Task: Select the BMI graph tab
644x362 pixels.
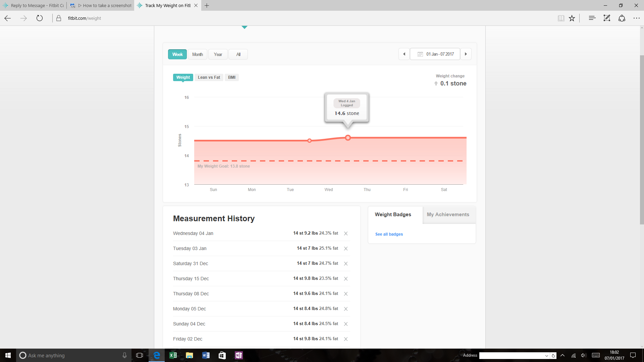Action: pos(232,77)
